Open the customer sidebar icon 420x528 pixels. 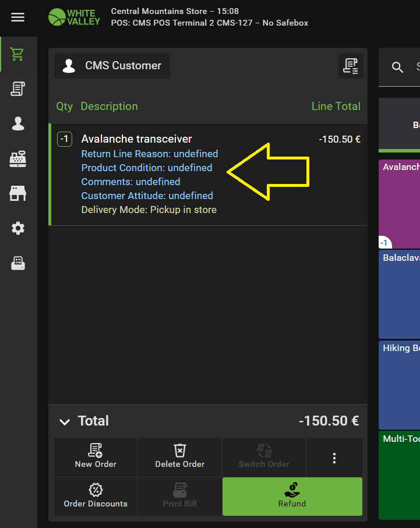coord(17,123)
